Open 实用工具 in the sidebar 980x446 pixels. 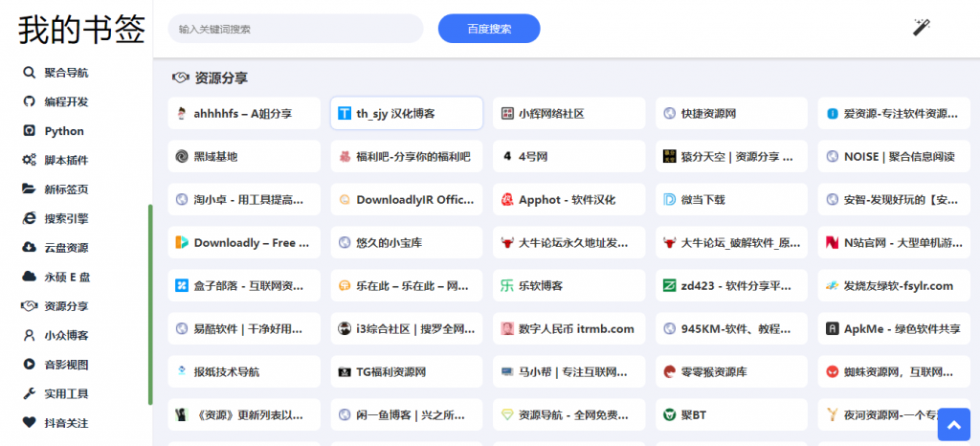66,393
